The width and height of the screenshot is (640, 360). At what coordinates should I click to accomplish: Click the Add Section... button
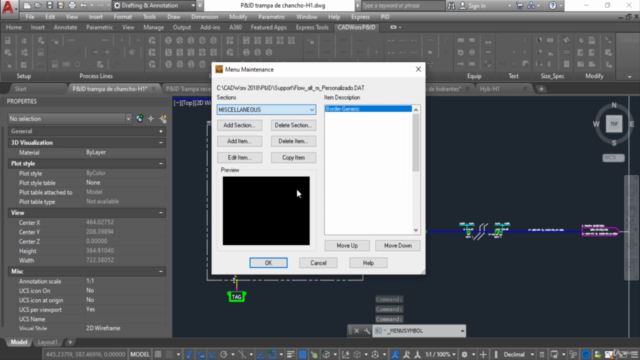(239, 125)
